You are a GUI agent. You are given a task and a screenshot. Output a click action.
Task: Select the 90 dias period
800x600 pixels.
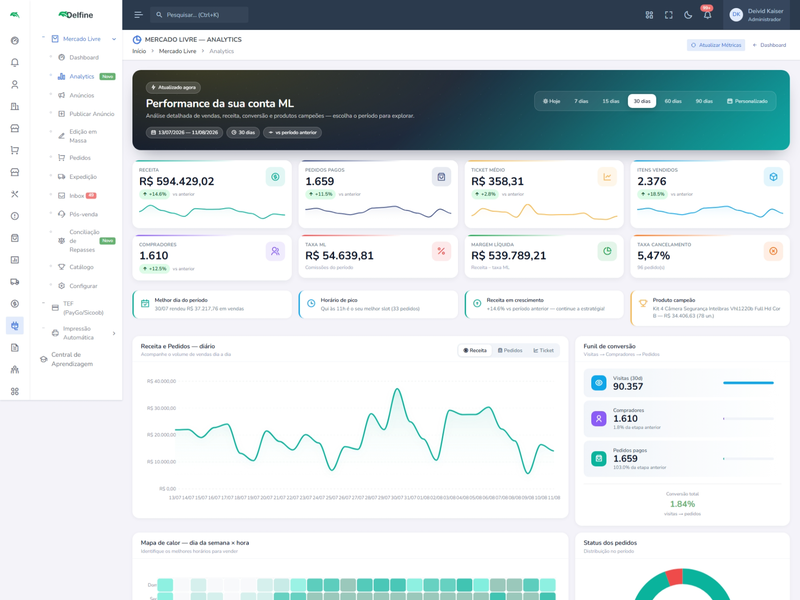point(704,101)
